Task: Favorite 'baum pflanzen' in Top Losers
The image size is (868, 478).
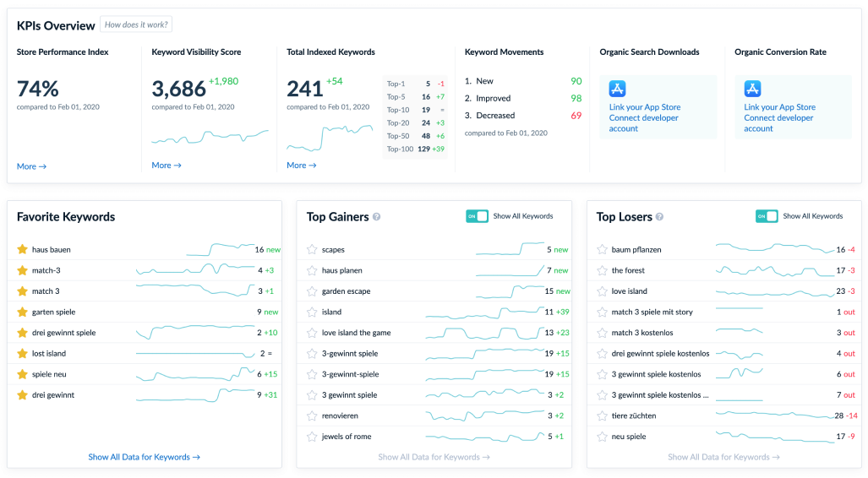Action: tap(603, 250)
